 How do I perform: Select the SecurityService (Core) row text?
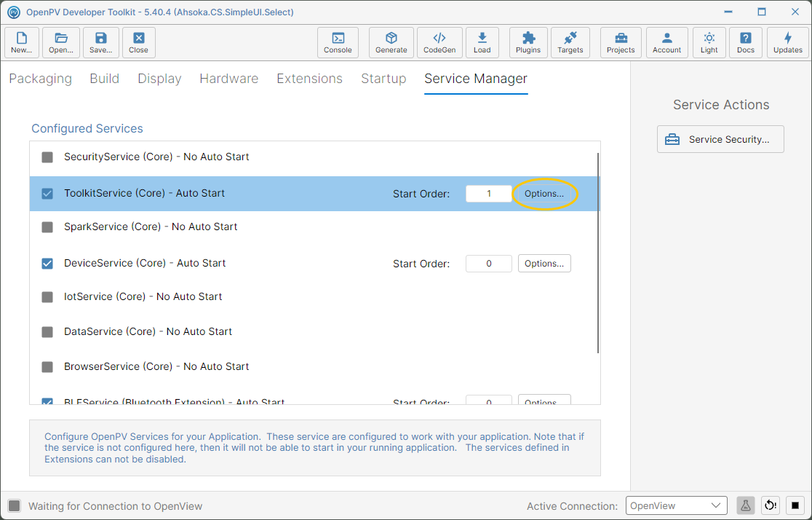pyautogui.click(x=156, y=157)
